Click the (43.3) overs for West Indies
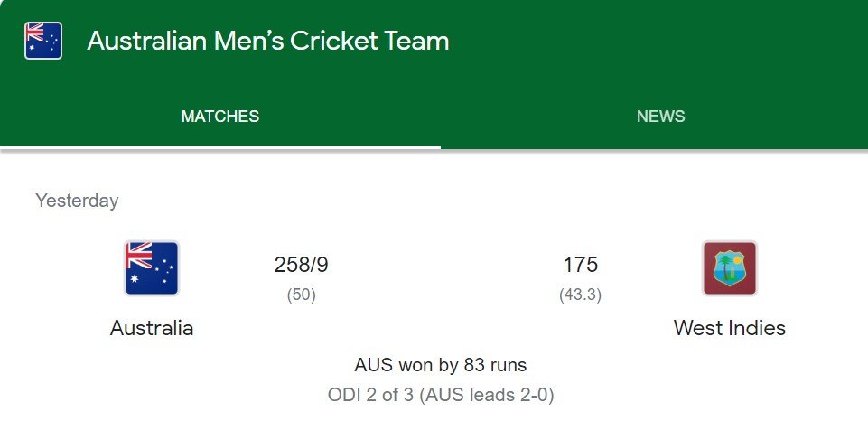Image resolution: width=868 pixels, height=421 pixels. click(580, 295)
